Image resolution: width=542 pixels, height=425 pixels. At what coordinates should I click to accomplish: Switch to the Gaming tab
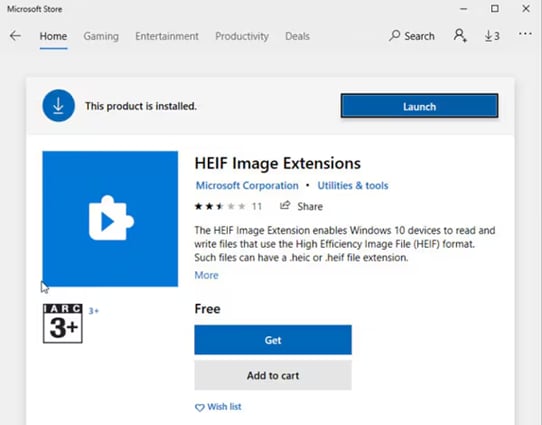101,36
